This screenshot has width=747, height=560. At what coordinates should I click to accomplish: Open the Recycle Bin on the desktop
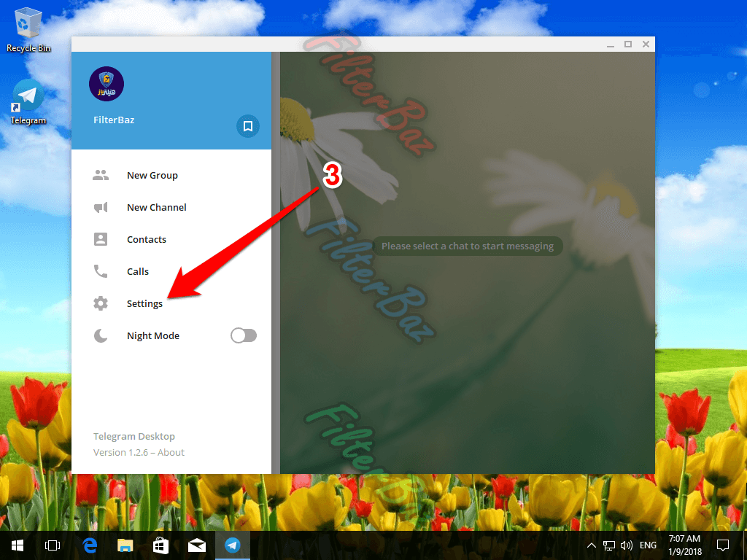[x=28, y=29]
